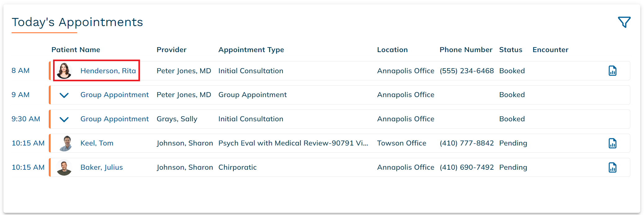The height and width of the screenshot is (215, 644).
Task: Sort by the Patient Name column header
Action: [76, 50]
